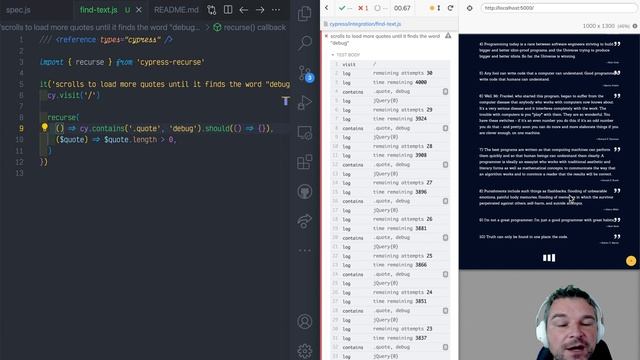Open the Manage gear menu

304,351
